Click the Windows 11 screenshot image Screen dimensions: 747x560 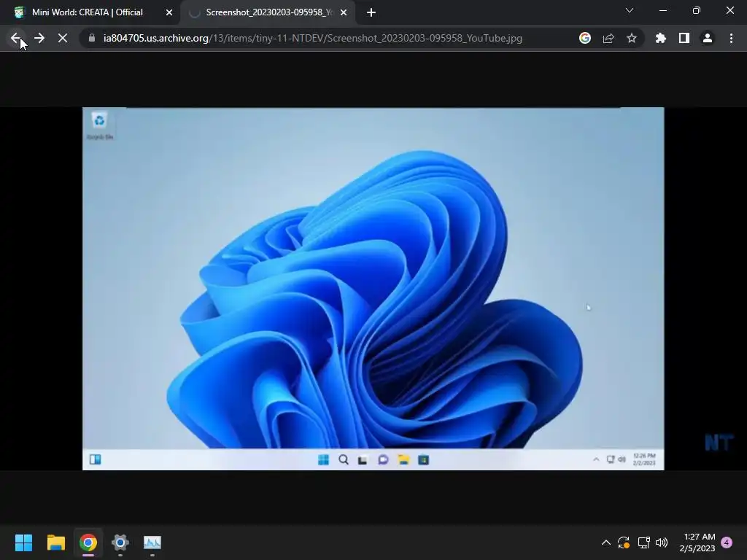click(x=373, y=289)
